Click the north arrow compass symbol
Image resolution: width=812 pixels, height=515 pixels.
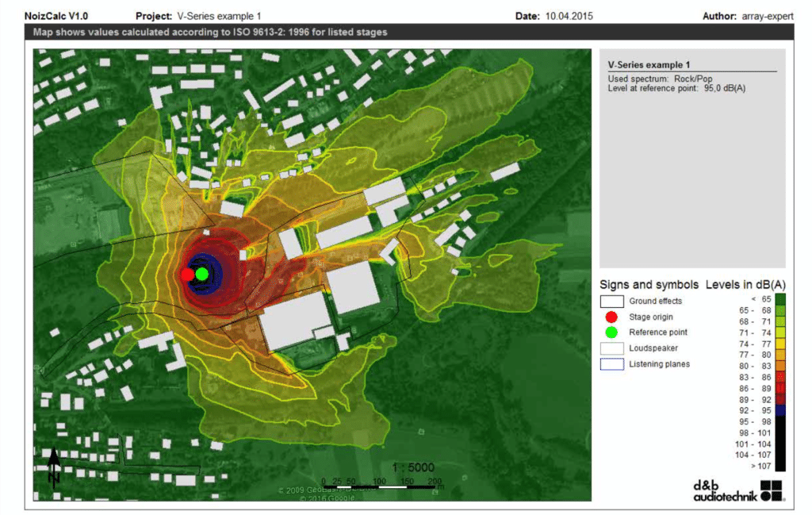pyautogui.click(x=54, y=467)
